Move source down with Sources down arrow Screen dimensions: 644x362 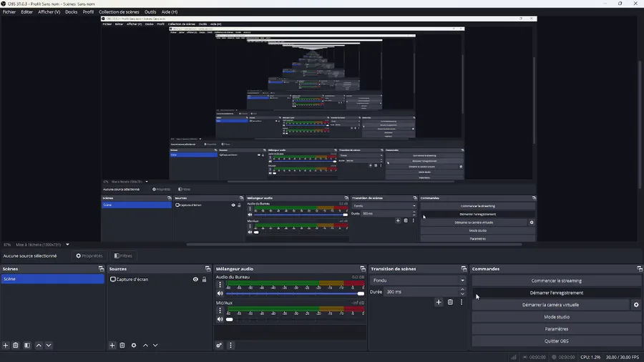click(155, 345)
